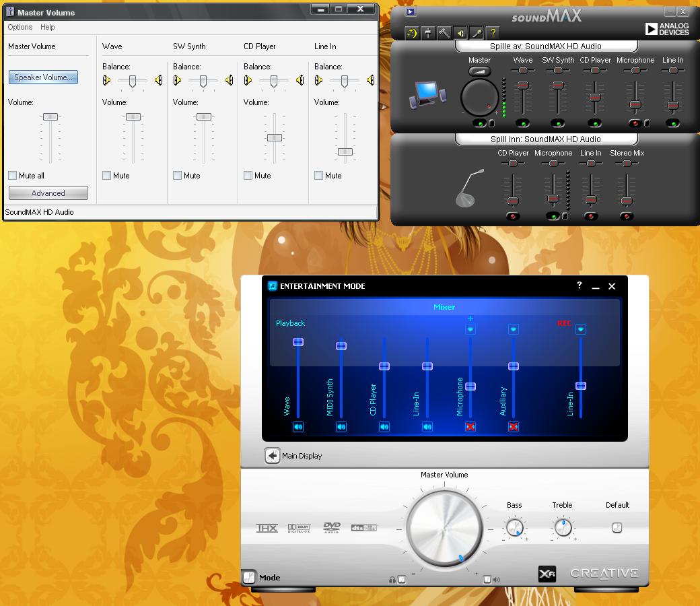Unmute Microphone red X icon in Creative Mixer

pos(470,427)
